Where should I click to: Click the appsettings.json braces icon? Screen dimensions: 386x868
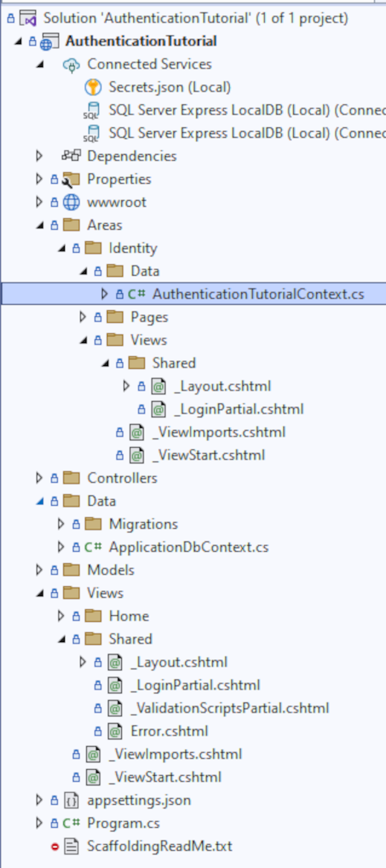pos(71,800)
